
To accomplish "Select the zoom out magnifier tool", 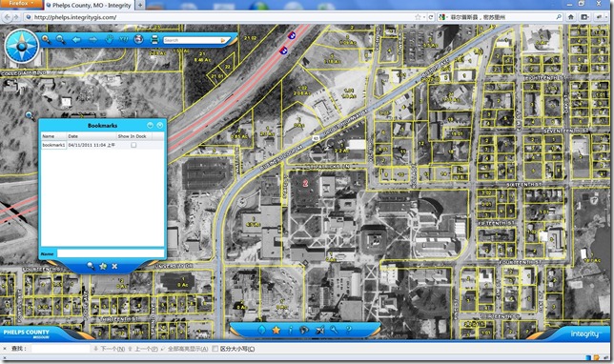I will [x=61, y=39].
